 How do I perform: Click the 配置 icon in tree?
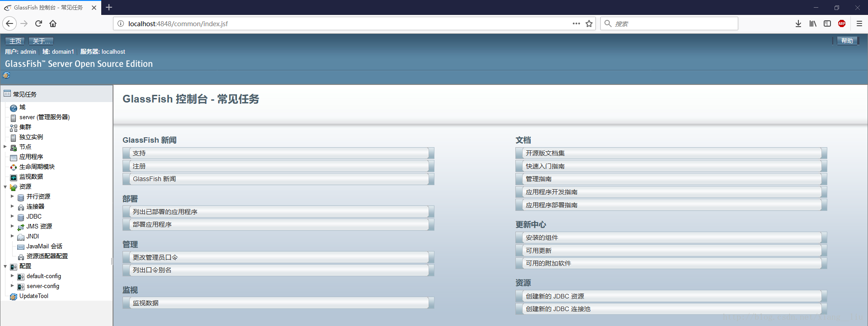click(x=14, y=267)
